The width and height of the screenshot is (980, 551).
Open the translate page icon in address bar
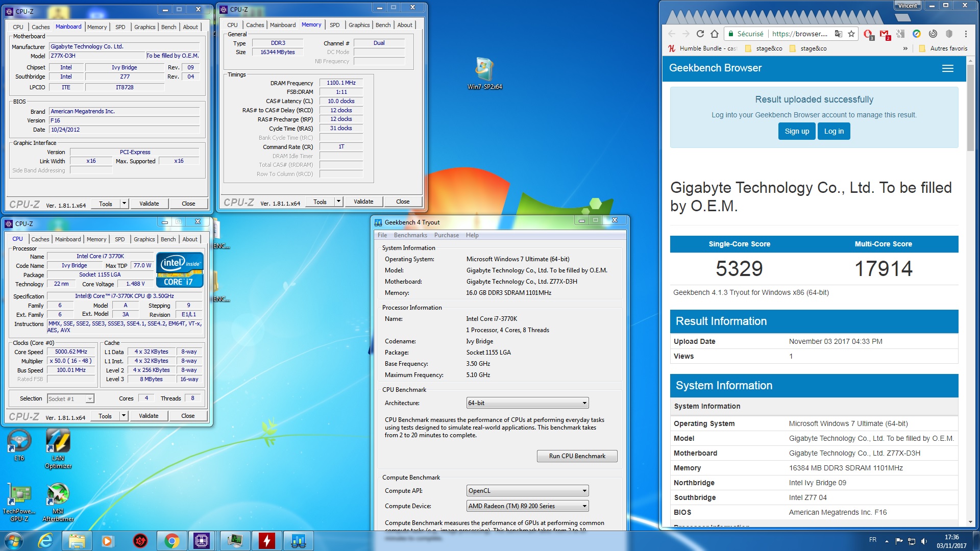click(x=838, y=34)
